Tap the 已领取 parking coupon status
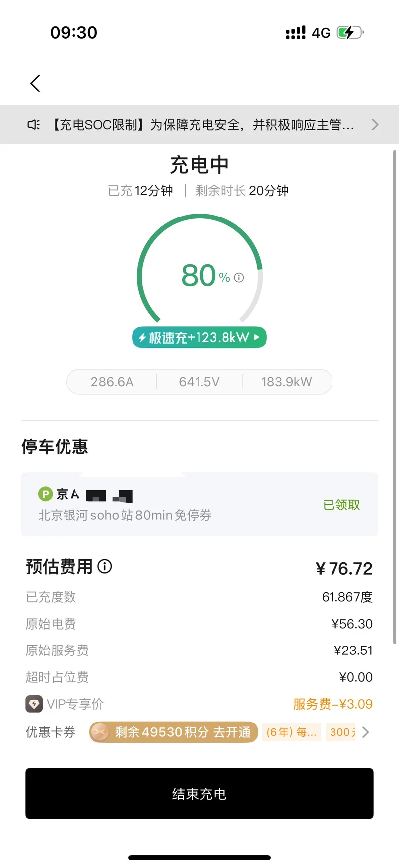 pos(341,505)
